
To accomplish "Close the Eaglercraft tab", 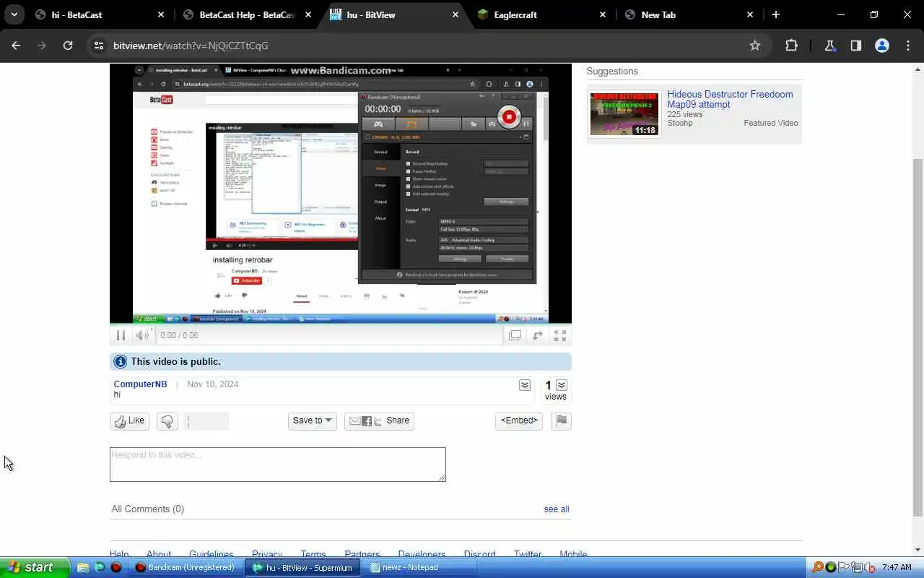I will 603,14.
